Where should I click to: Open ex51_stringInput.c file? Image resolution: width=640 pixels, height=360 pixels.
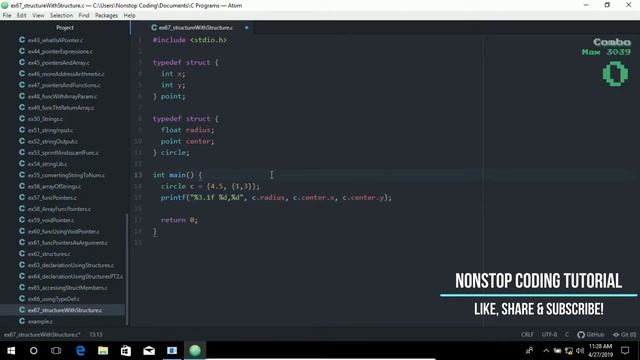tap(51, 130)
